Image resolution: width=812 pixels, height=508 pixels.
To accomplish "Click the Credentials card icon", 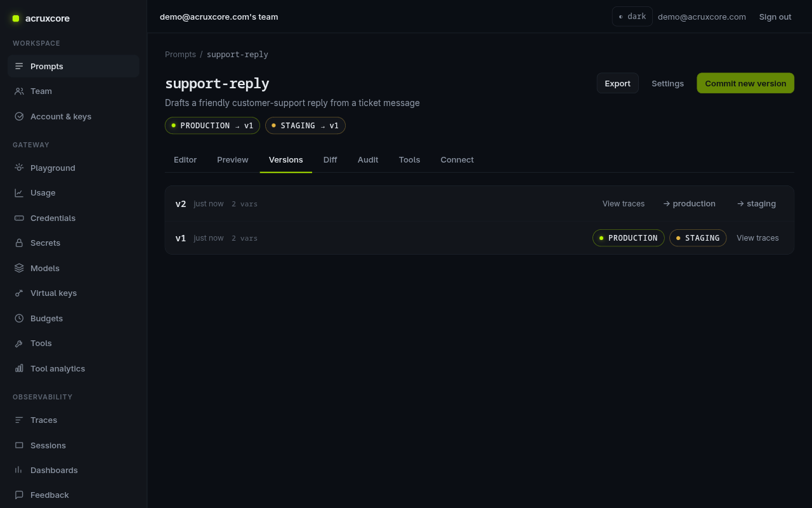I will tap(19, 218).
